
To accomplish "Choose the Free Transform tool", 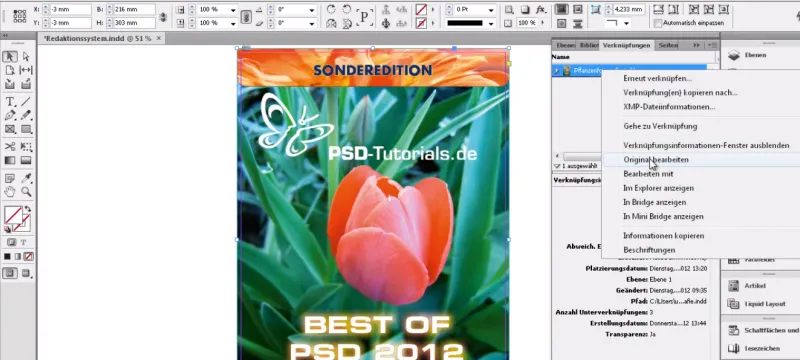I will 26,147.
